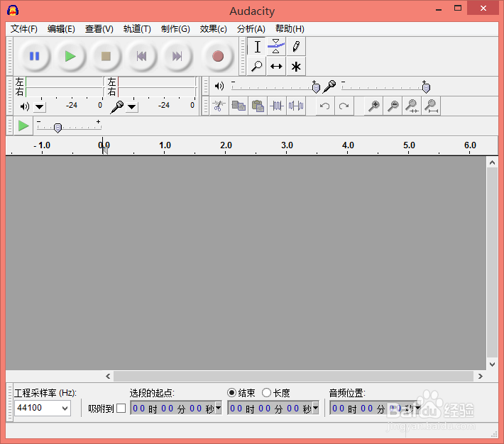Click Skip to End button
This screenshot has height=444, width=504.
click(177, 56)
